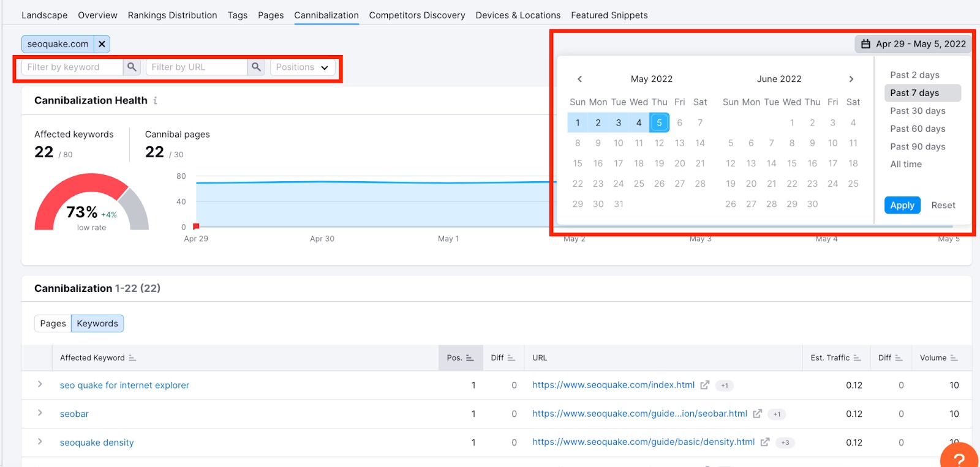Viewport: 980px width, 467px height.
Task: Click the URL filter search icon
Action: (256, 67)
